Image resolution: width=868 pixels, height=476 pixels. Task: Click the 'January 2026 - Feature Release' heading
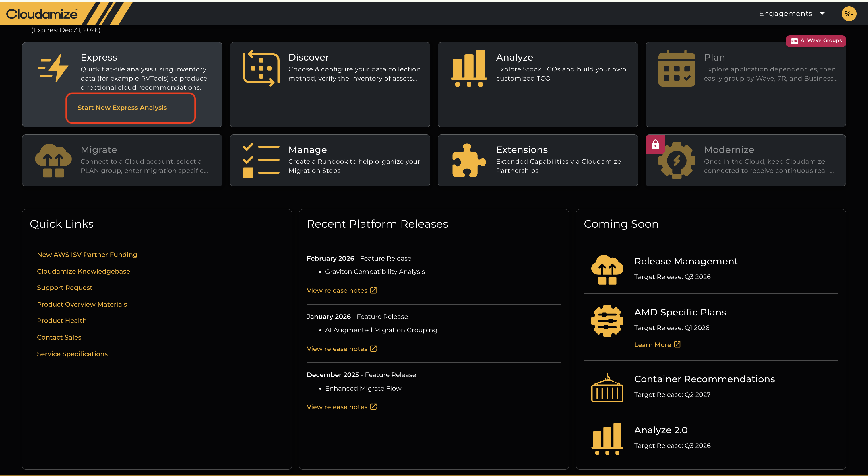click(357, 317)
